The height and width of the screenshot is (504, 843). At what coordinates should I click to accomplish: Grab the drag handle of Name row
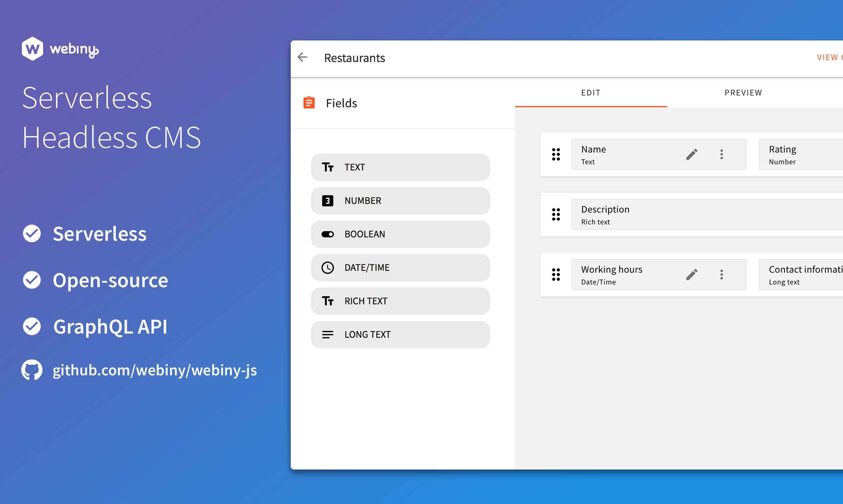556,155
